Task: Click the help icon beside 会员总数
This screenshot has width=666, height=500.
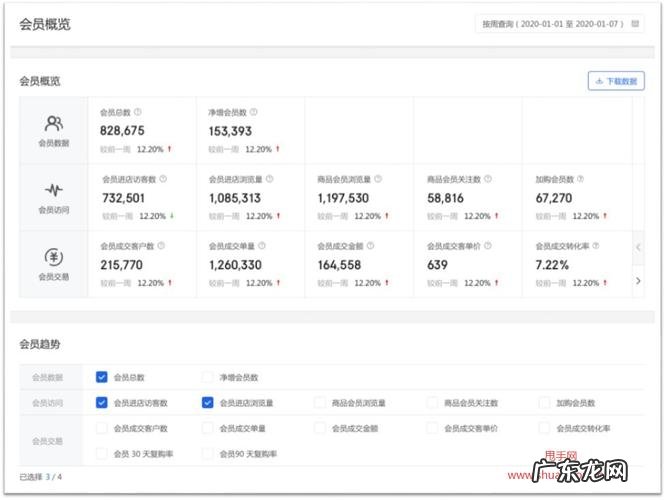Action: [138, 112]
